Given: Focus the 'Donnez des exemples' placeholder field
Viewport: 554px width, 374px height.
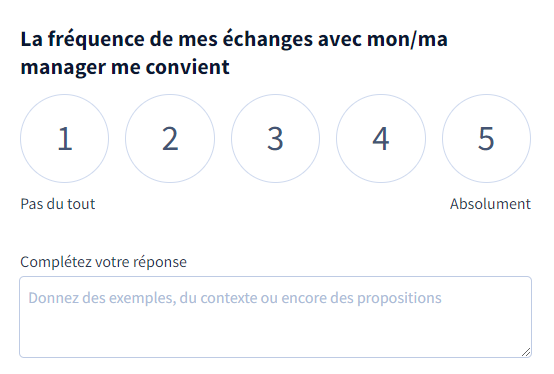Looking at the screenshot, I should [276, 317].
